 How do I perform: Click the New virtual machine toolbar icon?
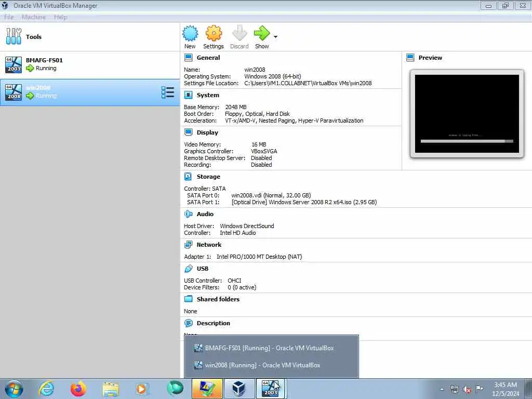[190, 37]
